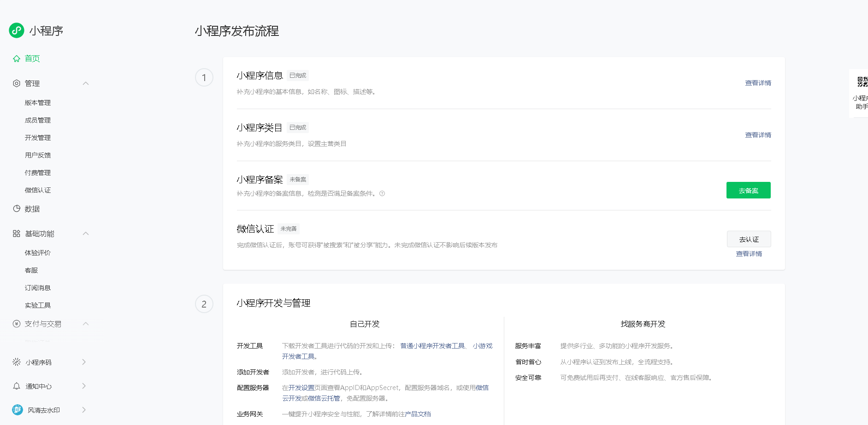Viewport: 868px width, 425px height.
Task: Open 实验工具 menu item
Action: pos(38,305)
